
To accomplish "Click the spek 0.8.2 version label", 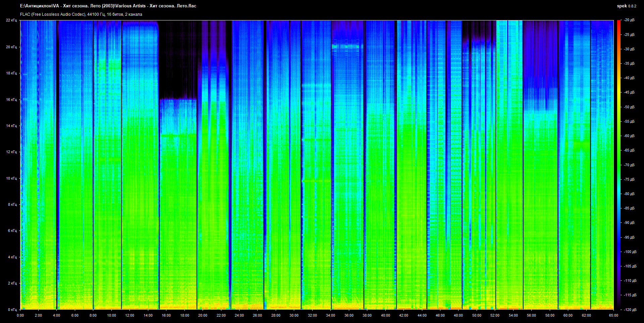I will pyautogui.click(x=626, y=6).
